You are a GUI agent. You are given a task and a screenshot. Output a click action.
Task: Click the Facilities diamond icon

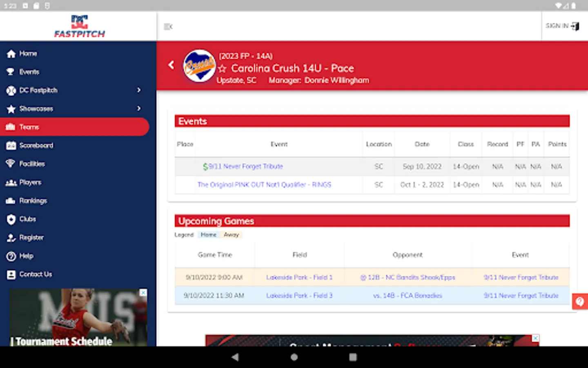11,164
